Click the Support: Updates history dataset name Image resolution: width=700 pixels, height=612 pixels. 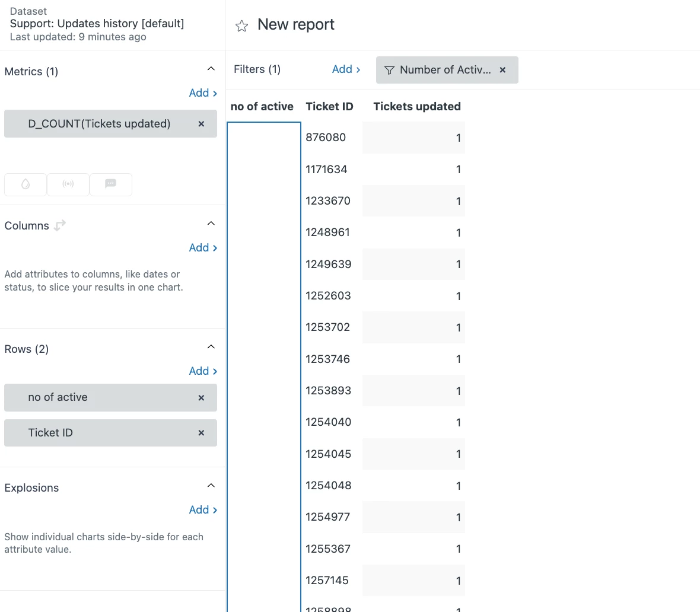click(x=97, y=24)
